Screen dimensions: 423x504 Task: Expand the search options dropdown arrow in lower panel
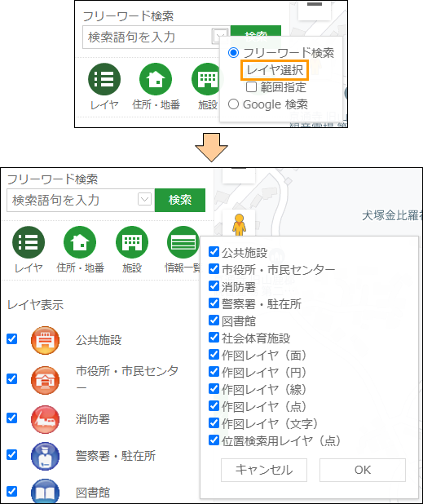144,199
